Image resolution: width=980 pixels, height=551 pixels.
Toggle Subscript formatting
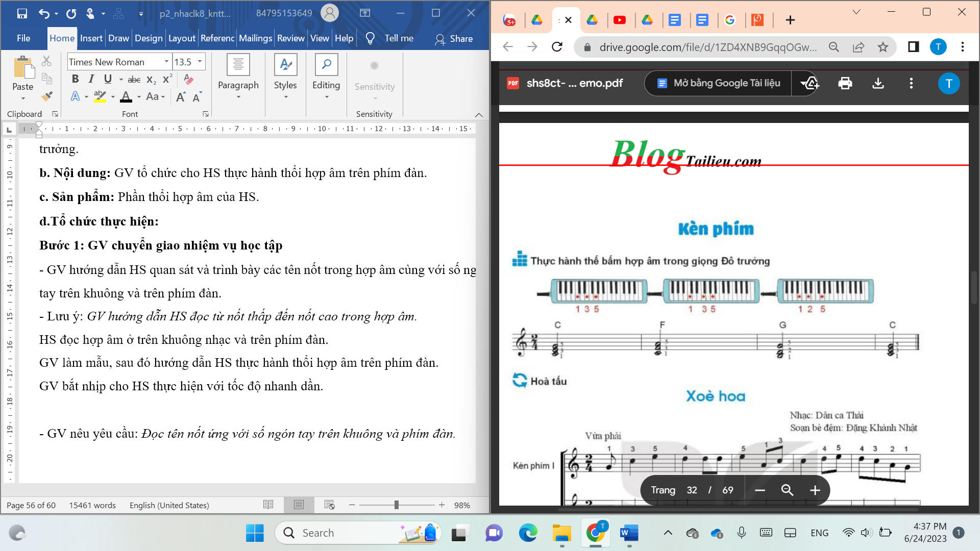pos(151,80)
